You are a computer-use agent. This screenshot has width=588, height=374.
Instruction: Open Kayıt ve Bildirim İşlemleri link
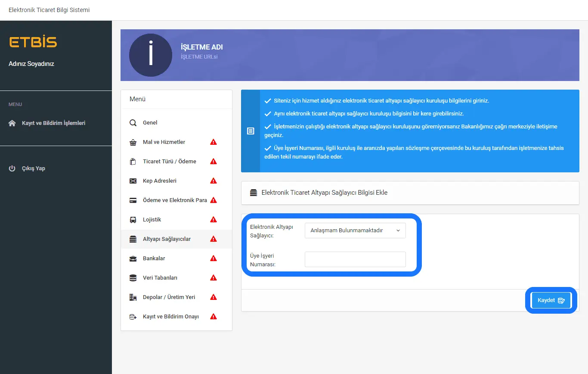[53, 123]
